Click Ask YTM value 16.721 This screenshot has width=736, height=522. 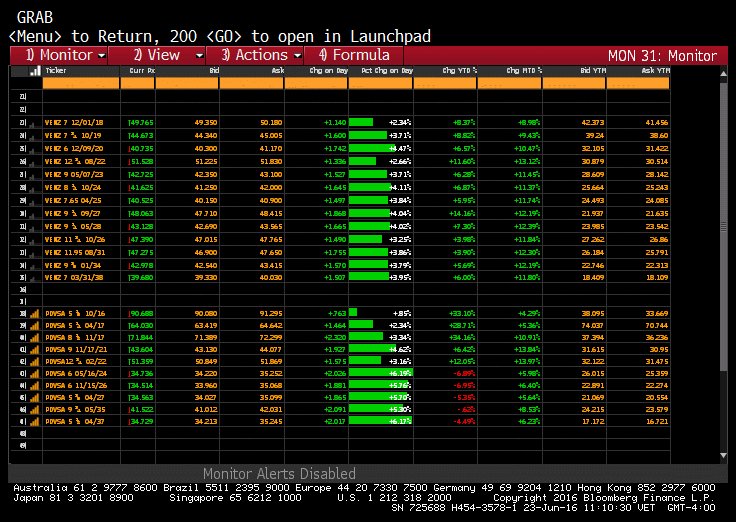657,422
